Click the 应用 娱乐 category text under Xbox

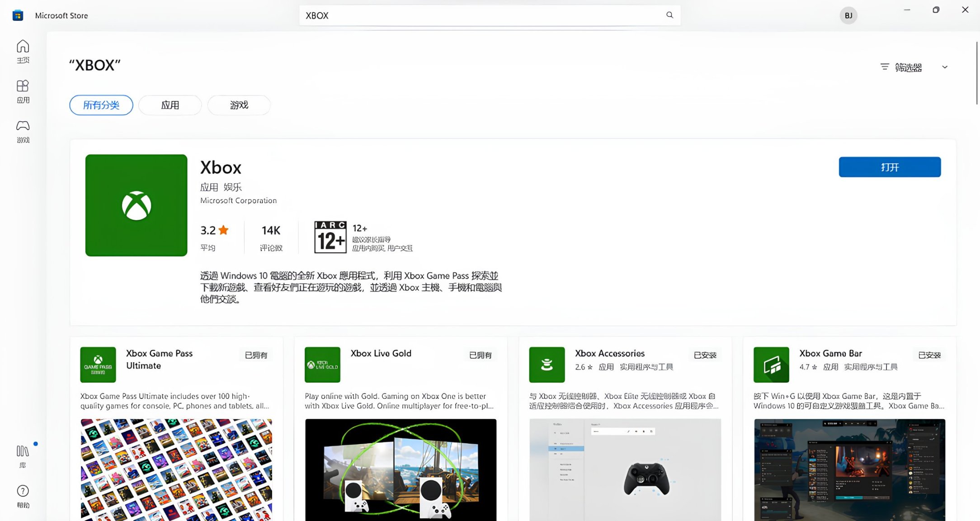(221, 187)
